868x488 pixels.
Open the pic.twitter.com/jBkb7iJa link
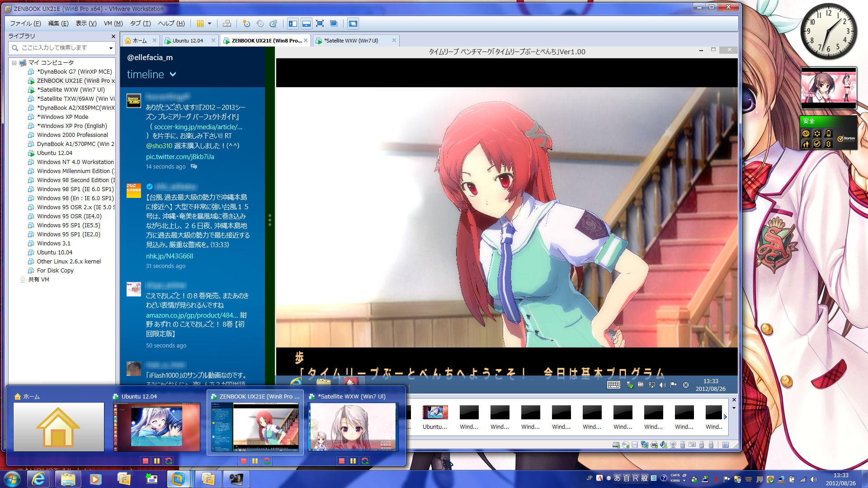(180, 157)
